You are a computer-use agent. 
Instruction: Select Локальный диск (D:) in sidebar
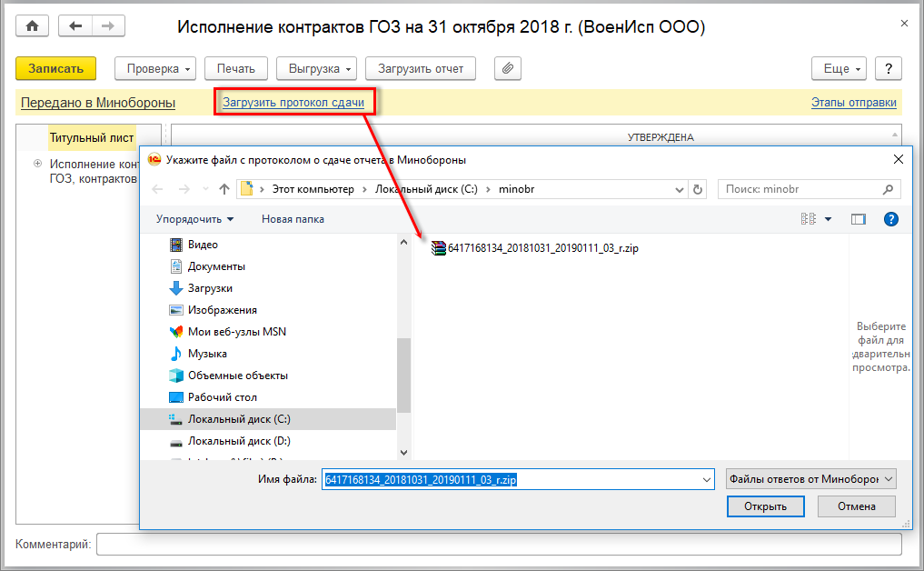pyautogui.click(x=239, y=441)
